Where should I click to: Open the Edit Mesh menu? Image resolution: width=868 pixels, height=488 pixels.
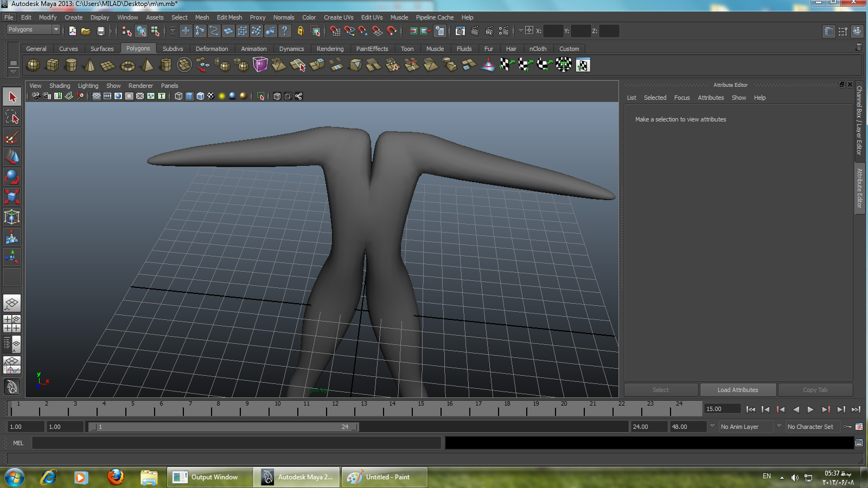(229, 17)
